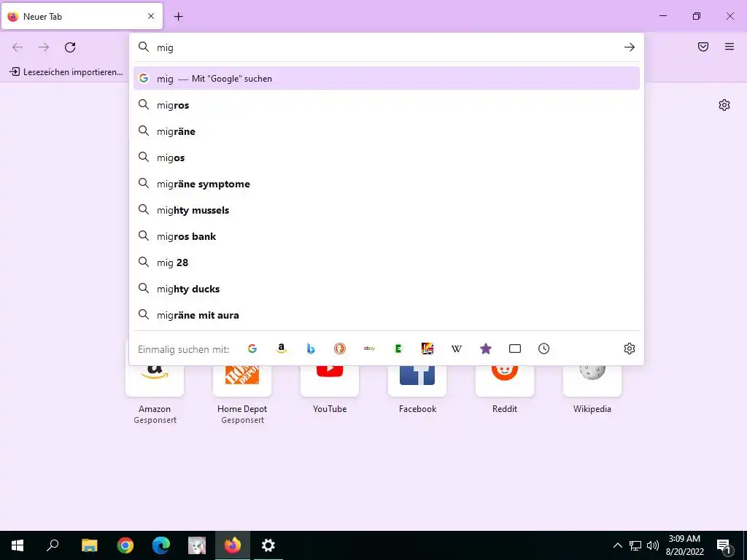
Task: Choose the 'mighty mussels' suggestion
Action: click(x=387, y=210)
